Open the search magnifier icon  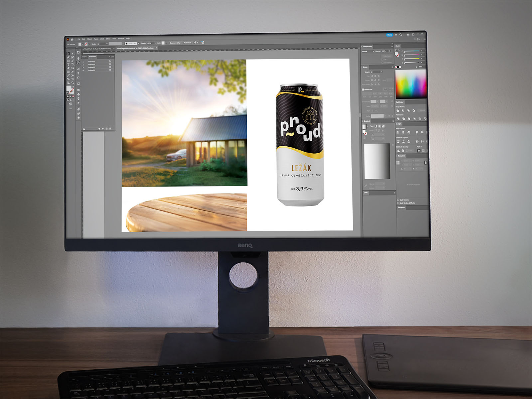tap(401, 35)
